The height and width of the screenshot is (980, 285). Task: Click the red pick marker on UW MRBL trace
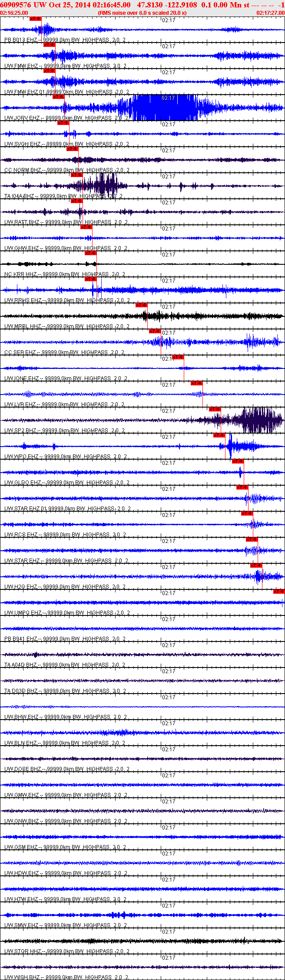tap(142, 305)
